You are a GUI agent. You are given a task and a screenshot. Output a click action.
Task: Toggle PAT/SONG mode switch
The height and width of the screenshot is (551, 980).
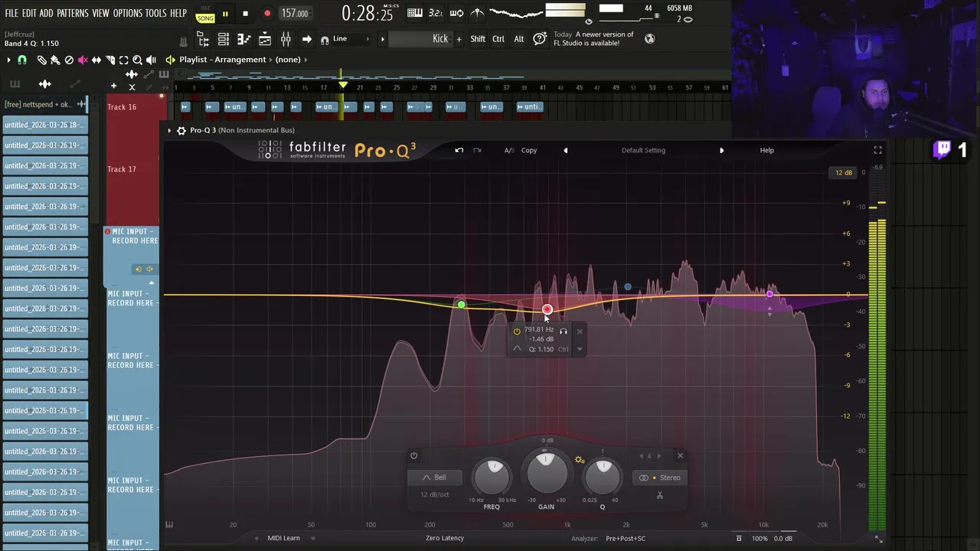tap(205, 14)
